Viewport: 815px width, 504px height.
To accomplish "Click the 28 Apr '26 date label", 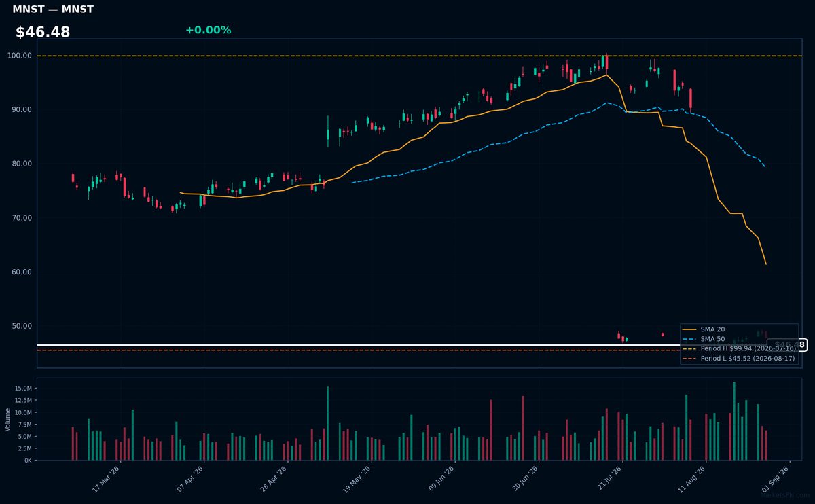I will tap(274, 478).
